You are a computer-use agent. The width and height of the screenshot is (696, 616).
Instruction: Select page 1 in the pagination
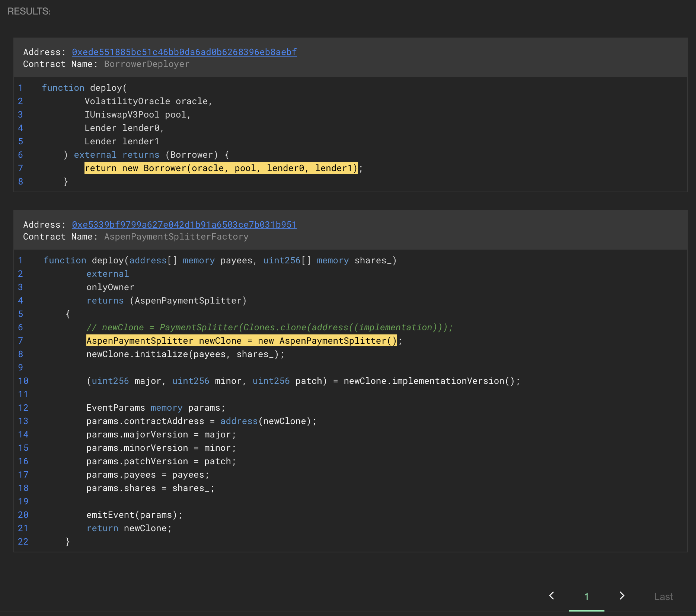(587, 597)
